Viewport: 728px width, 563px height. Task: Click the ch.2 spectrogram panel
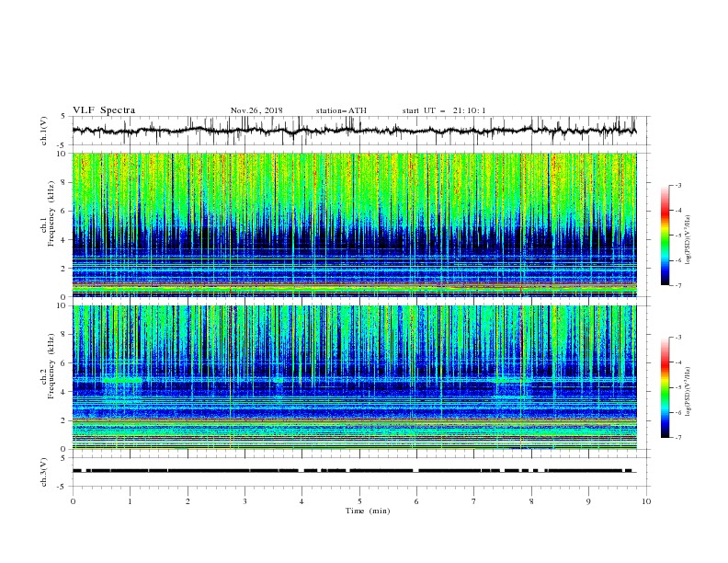[355, 377]
